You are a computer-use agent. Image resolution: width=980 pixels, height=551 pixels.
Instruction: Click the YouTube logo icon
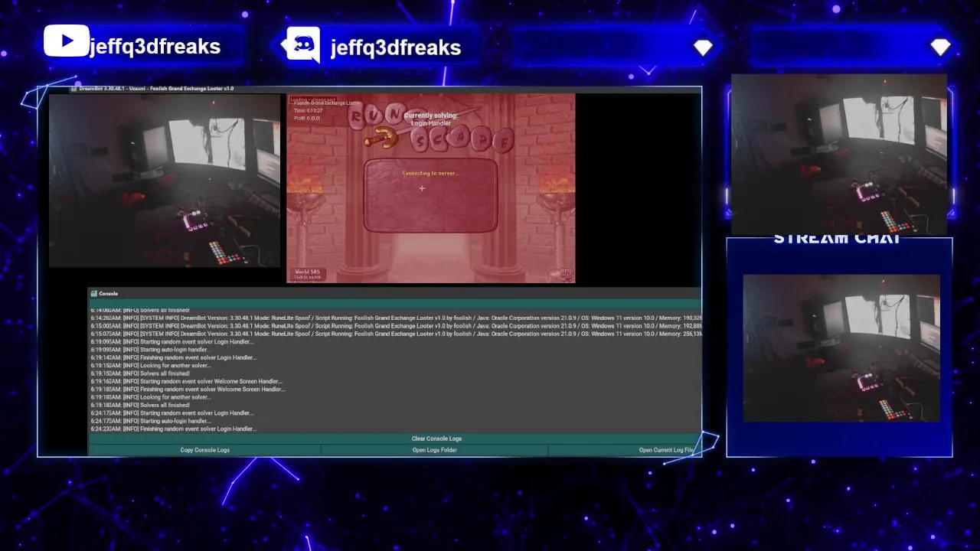(66, 41)
